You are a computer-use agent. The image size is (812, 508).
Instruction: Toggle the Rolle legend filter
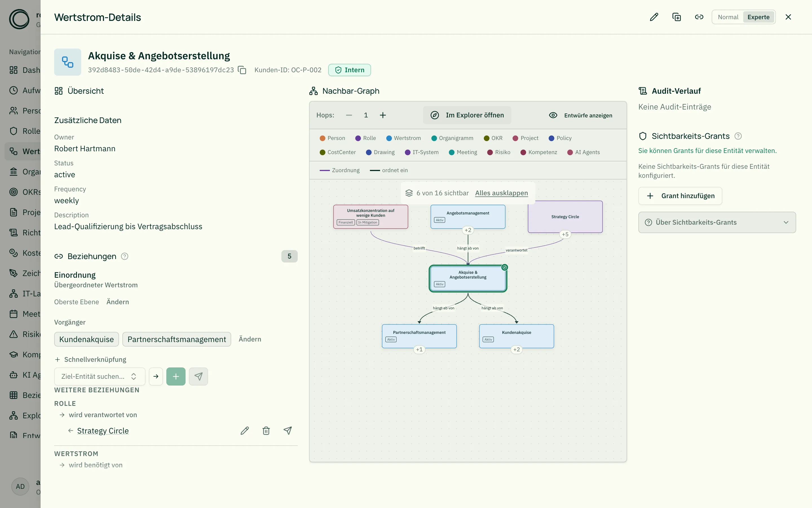pos(365,138)
